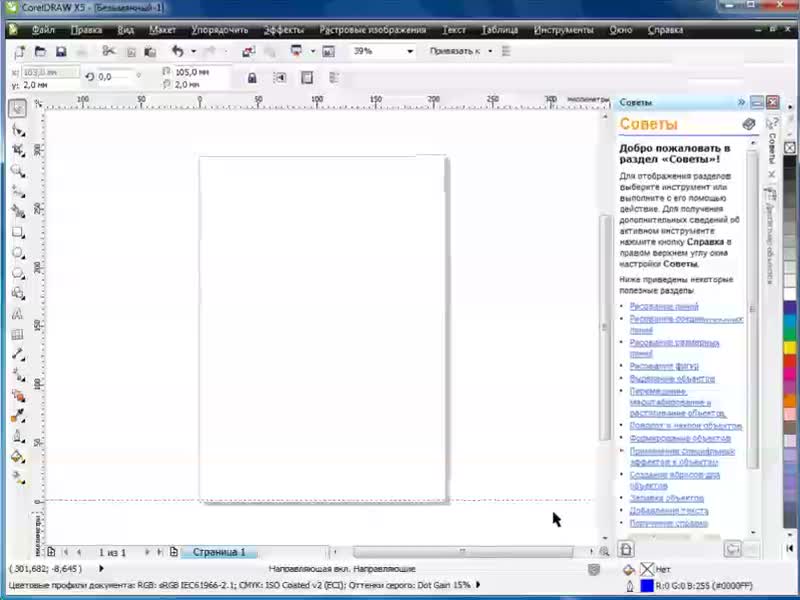Screen dimensions: 800x600
Task: Click the Save diskette icon
Action: [x=61, y=52]
